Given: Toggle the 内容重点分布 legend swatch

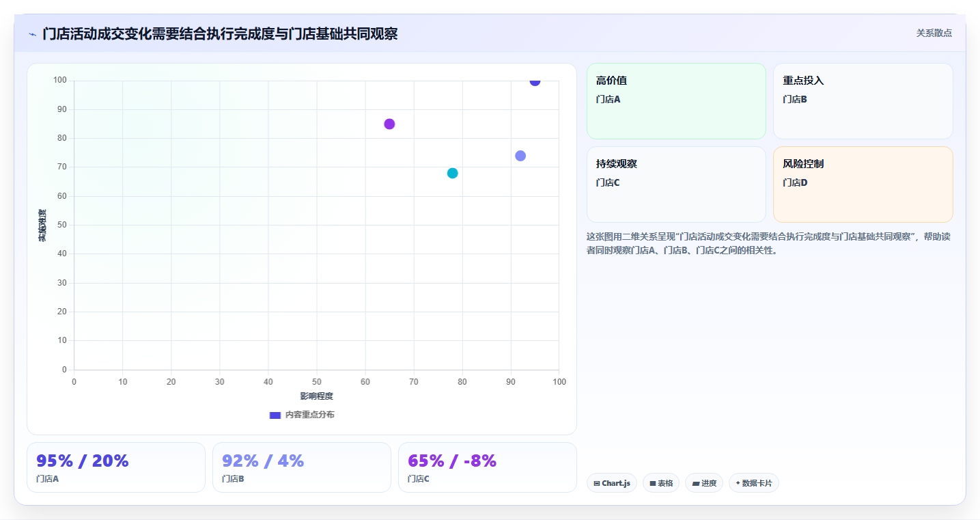Looking at the screenshot, I should 275,415.
